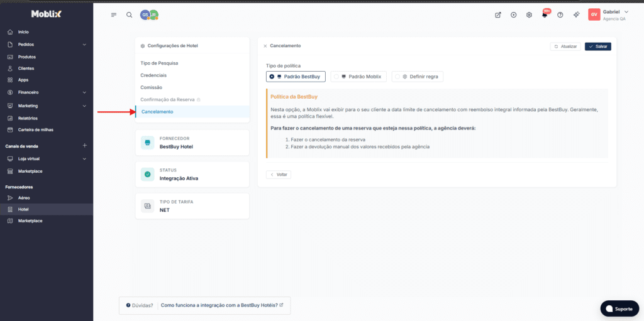
Task: Toggle the hamburger sidebar menu icon
Action: (x=114, y=15)
